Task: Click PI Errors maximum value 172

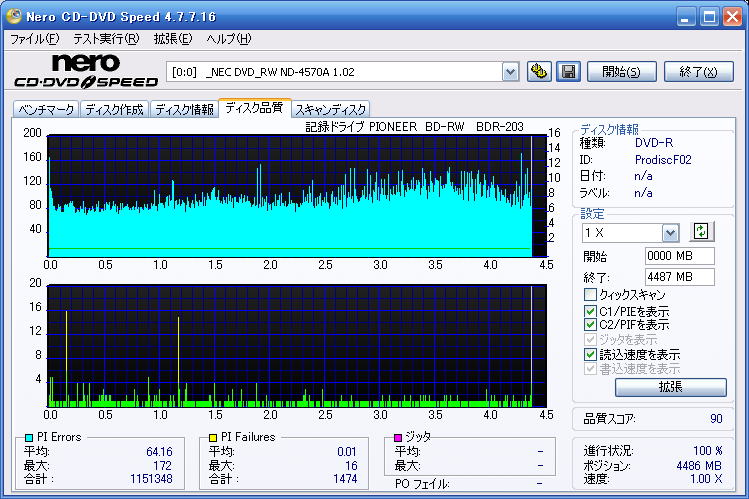Action: click(162, 466)
